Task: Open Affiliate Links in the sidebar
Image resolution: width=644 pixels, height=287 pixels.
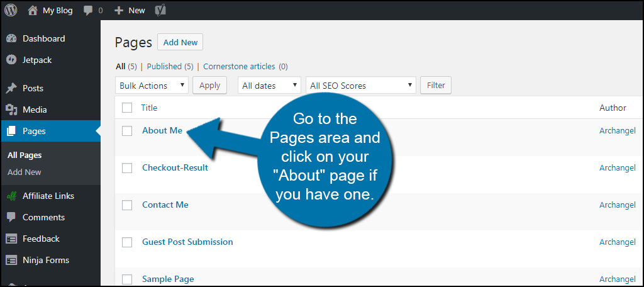Action: (x=48, y=196)
